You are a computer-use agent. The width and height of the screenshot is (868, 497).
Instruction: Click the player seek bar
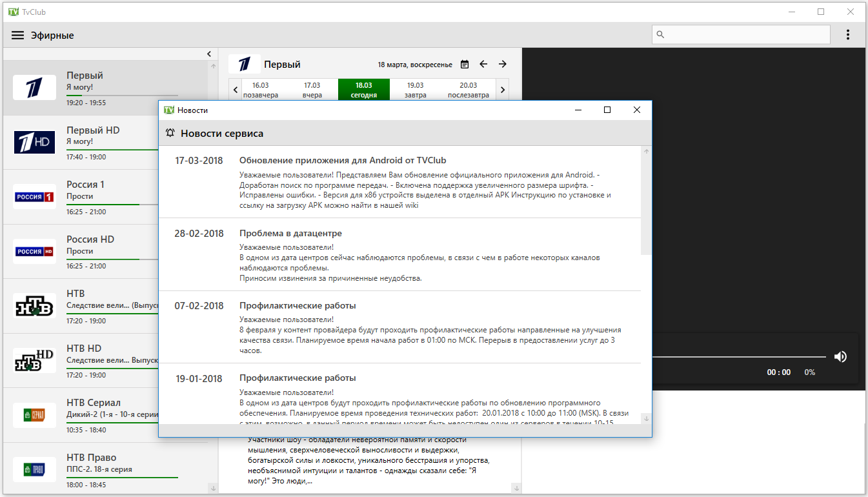[738, 356]
